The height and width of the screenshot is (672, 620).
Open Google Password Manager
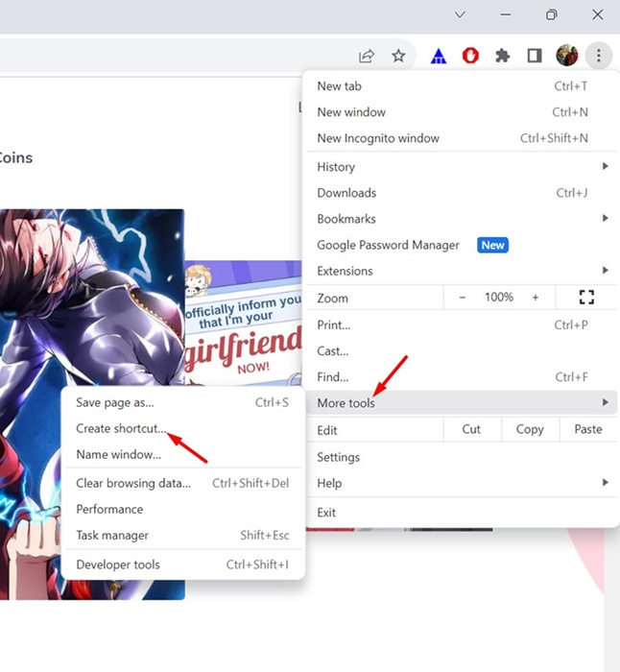462,245
